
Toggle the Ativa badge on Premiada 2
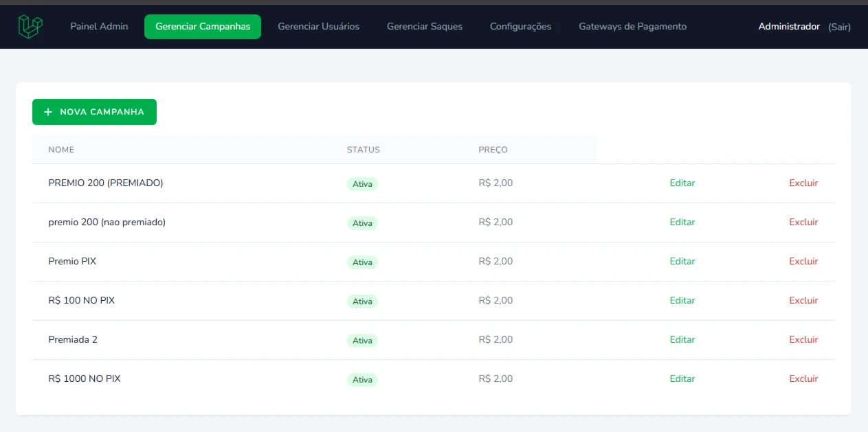pos(361,340)
